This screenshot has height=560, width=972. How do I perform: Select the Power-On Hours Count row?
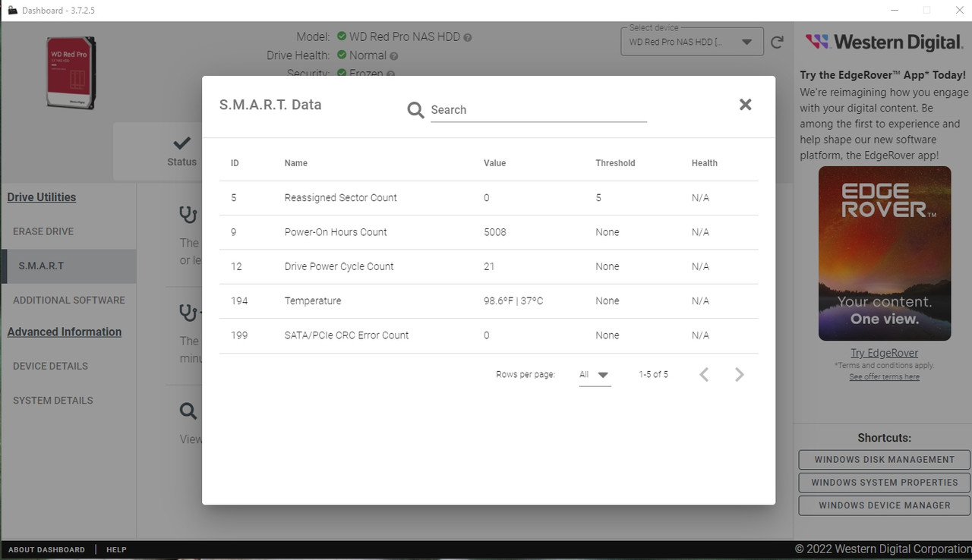point(488,232)
